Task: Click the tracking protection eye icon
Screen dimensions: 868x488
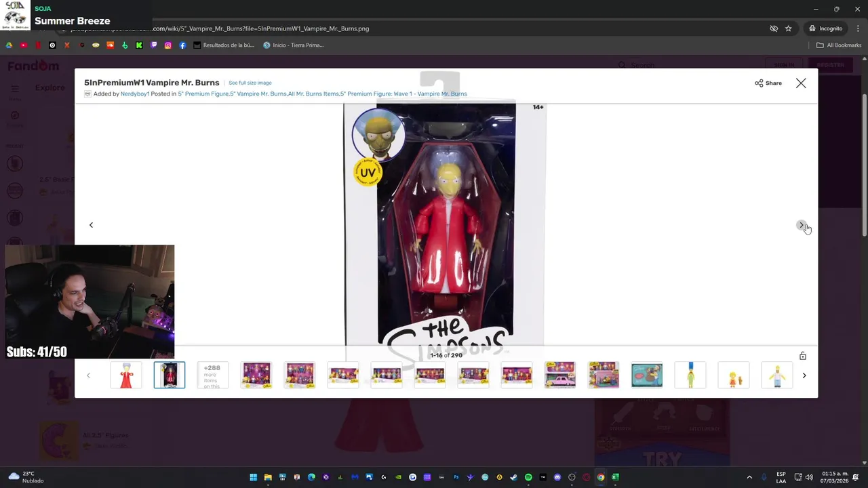Action: [774, 28]
